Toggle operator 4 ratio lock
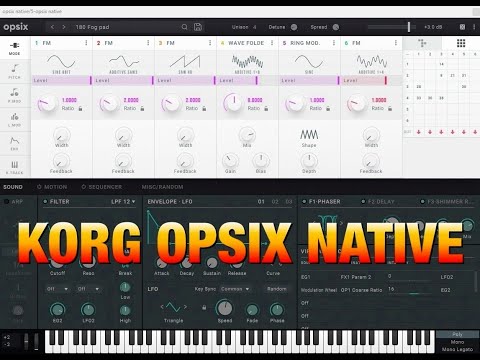This screenshot has width=480, height=360. pos(266,109)
